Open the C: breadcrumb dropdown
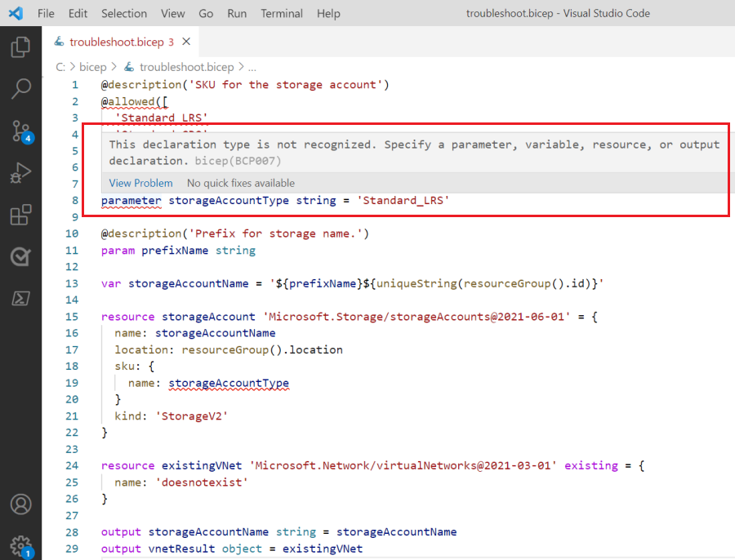The image size is (735, 560). pos(58,66)
